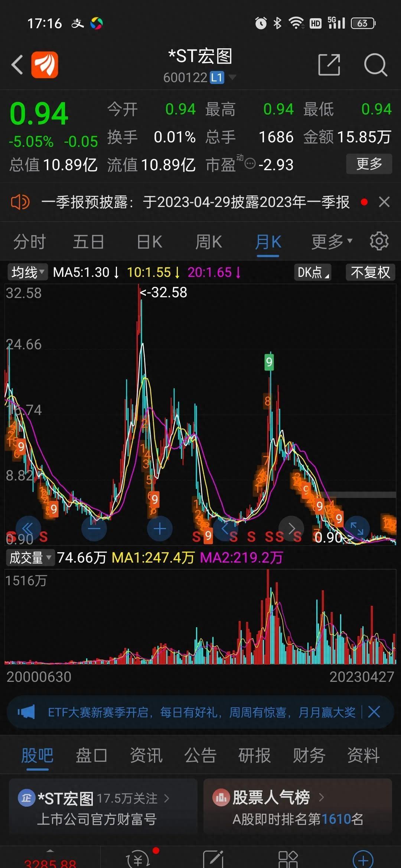Select the 月K chart tab
Screen dimensions: 401x868
coord(268,242)
